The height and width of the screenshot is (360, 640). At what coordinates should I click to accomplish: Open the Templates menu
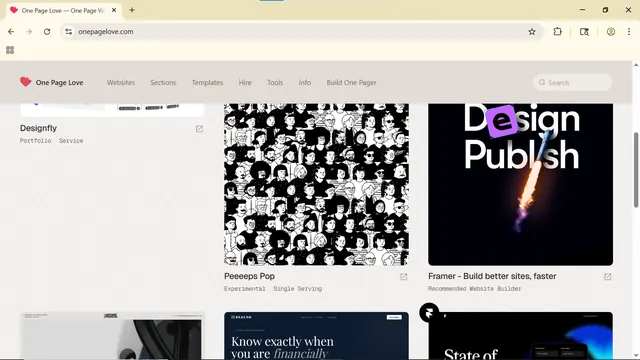(207, 82)
